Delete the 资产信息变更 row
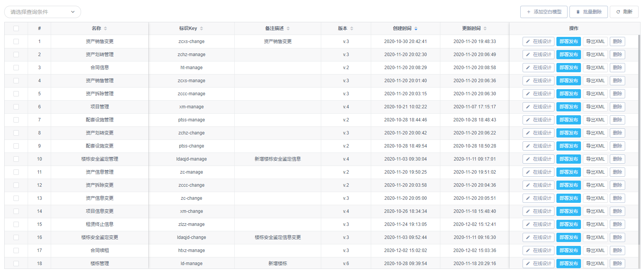644x272 pixels. point(617,198)
